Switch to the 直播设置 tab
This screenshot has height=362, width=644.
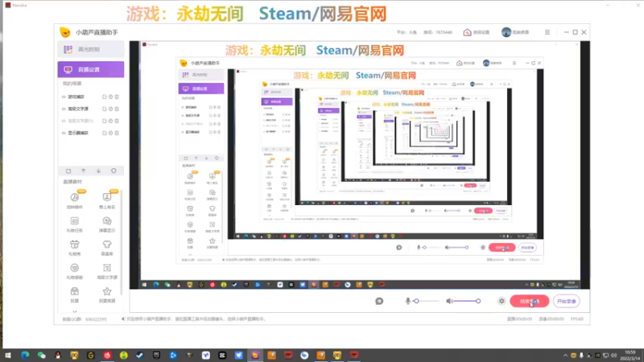91,69
